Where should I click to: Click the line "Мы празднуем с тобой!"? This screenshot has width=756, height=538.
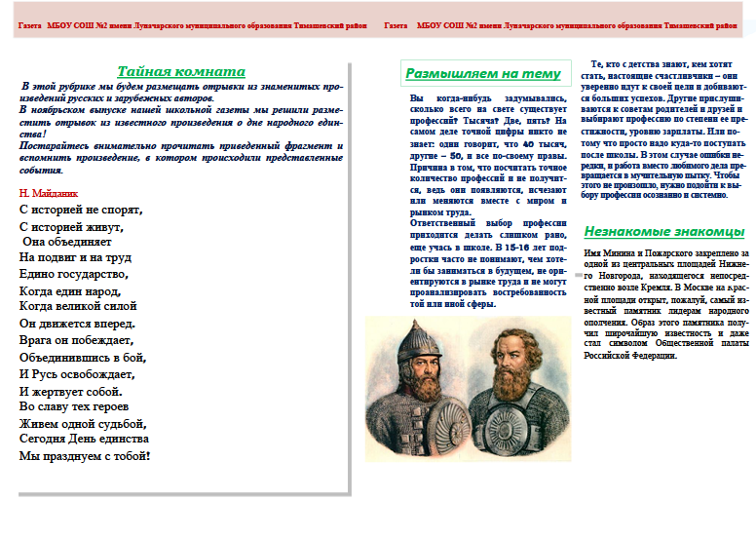coord(85,456)
